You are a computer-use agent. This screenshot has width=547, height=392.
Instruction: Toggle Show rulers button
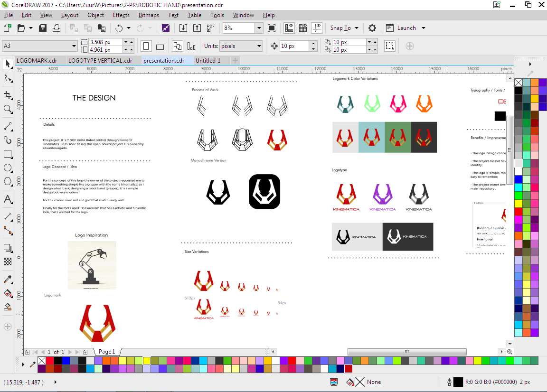tap(289, 28)
